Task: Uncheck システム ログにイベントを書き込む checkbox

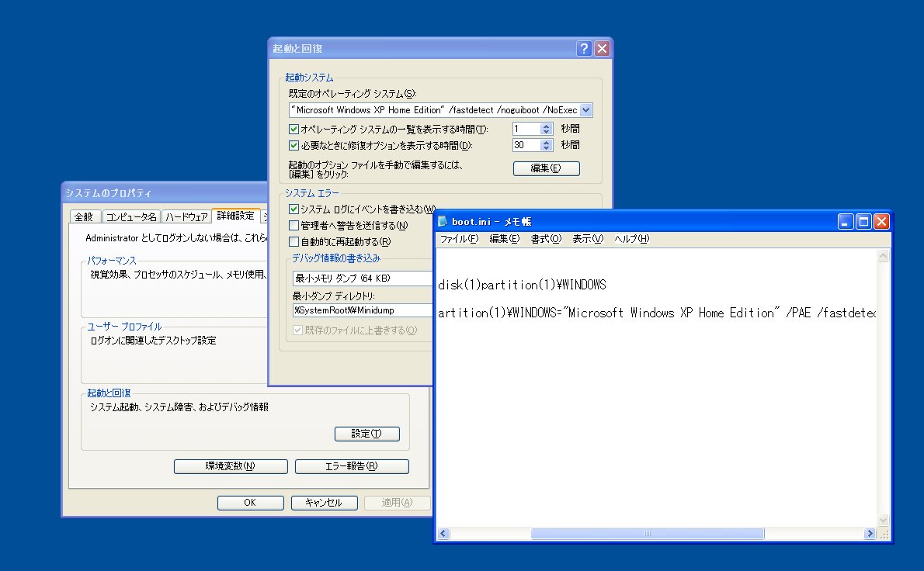Action: (294, 209)
